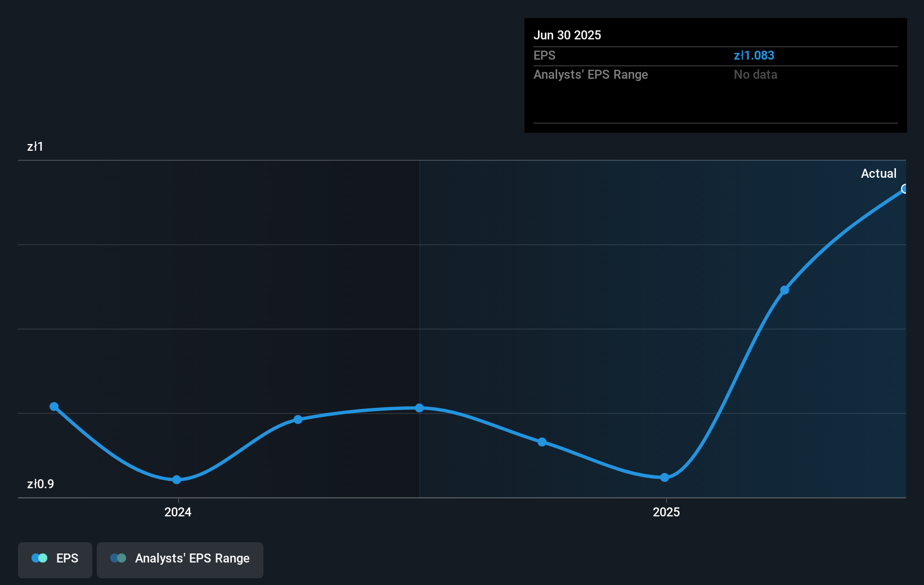
Task: Click the EPS row label in tooltip
Action: click(544, 56)
